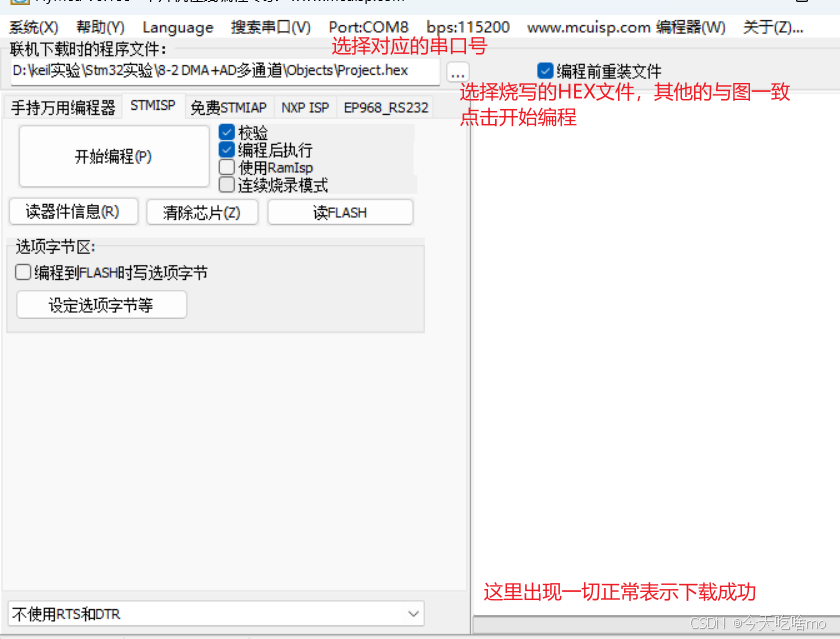The image size is (840, 639).
Task: Click 清除芯片(Z) button
Action: click(202, 212)
